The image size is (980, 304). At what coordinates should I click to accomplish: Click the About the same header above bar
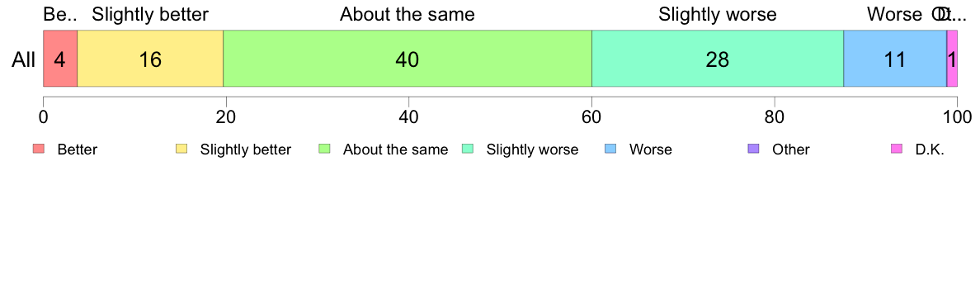[408, 14]
